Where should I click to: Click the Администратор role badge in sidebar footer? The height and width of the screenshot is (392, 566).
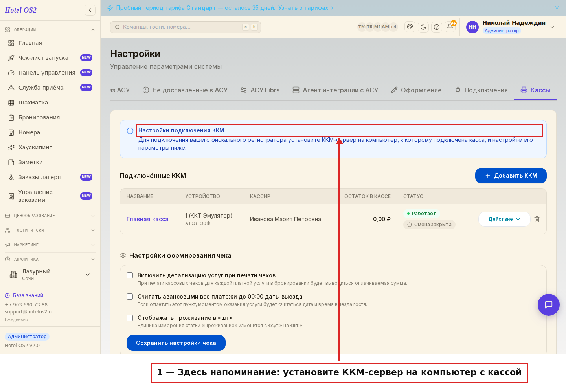[x=27, y=337]
